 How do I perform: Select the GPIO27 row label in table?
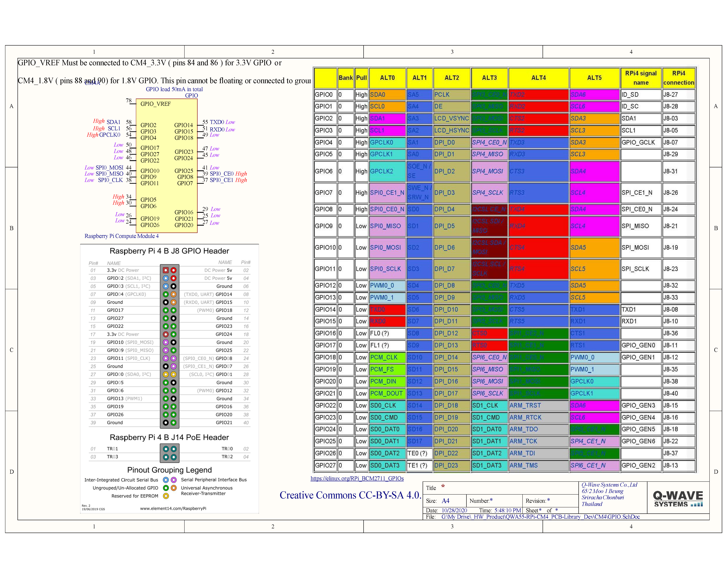click(326, 466)
